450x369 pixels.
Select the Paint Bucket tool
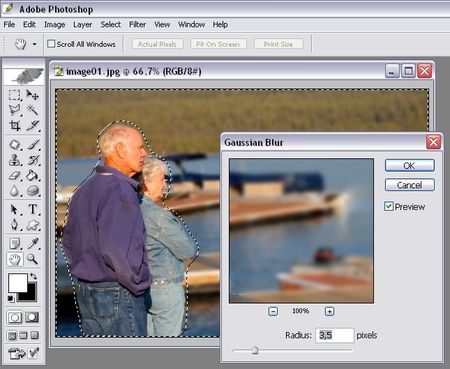(x=33, y=175)
